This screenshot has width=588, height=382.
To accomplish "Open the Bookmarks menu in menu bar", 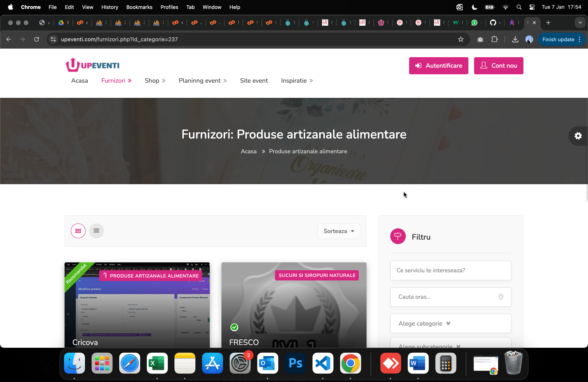I will tap(139, 7).
